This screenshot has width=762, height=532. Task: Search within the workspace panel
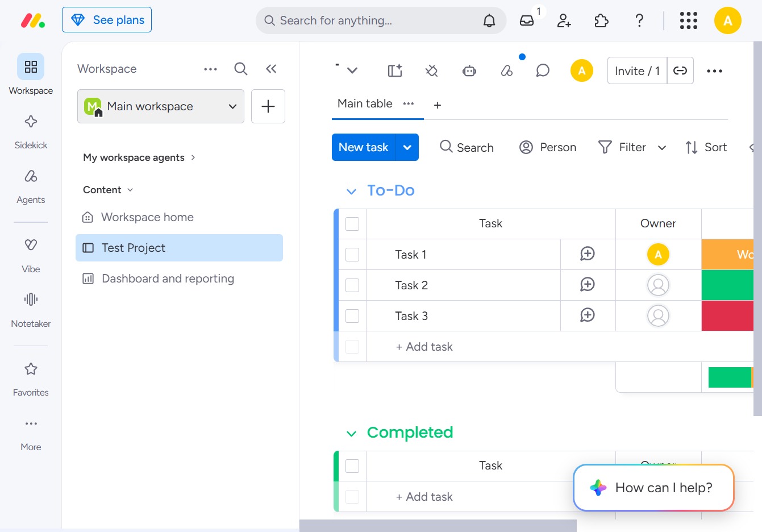[241, 69]
